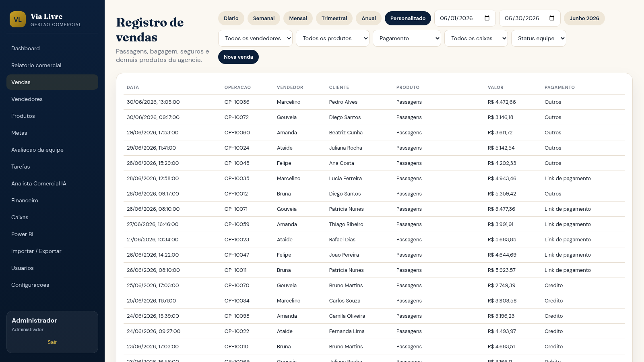Click operation OP-10035

pyautogui.click(x=237, y=179)
